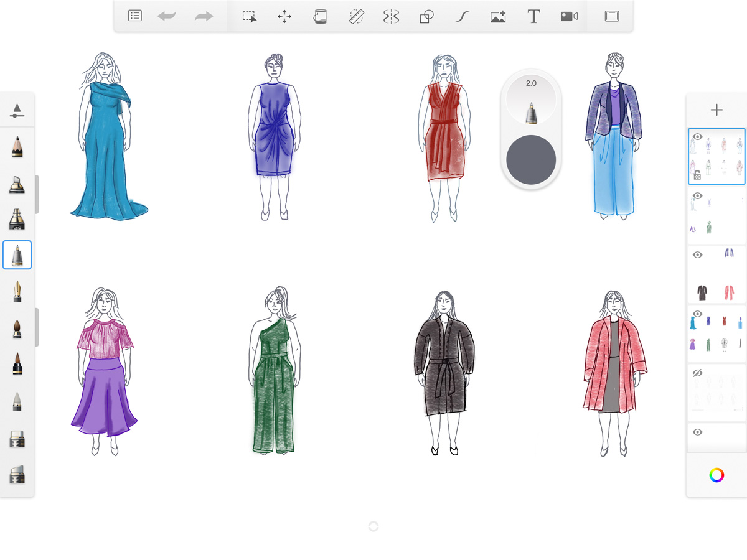The width and height of the screenshot is (747, 560).
Task: Undo the last stroke
Action: pyautogui.click(x=166, y=16)
